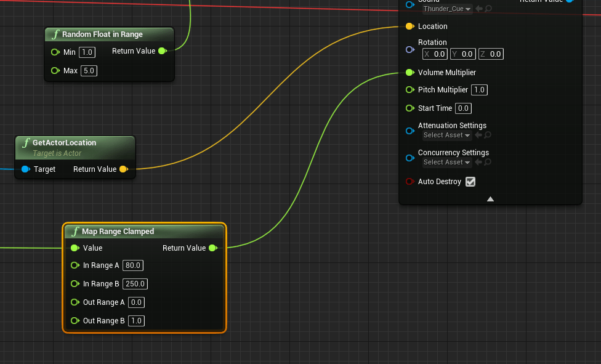The image size is (601, 364).
Task: Select the Map Range Clamped node title
Action: pyautogui.click(x=118, y=232)
